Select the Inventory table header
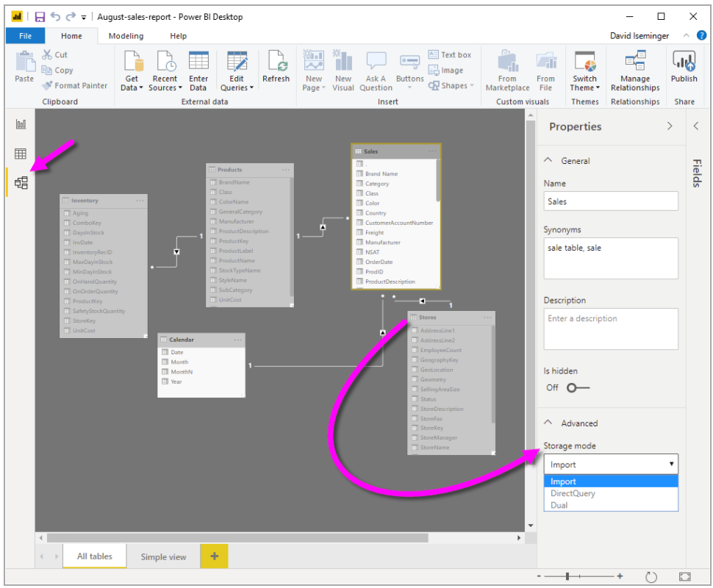 click(x=103, y=201)
